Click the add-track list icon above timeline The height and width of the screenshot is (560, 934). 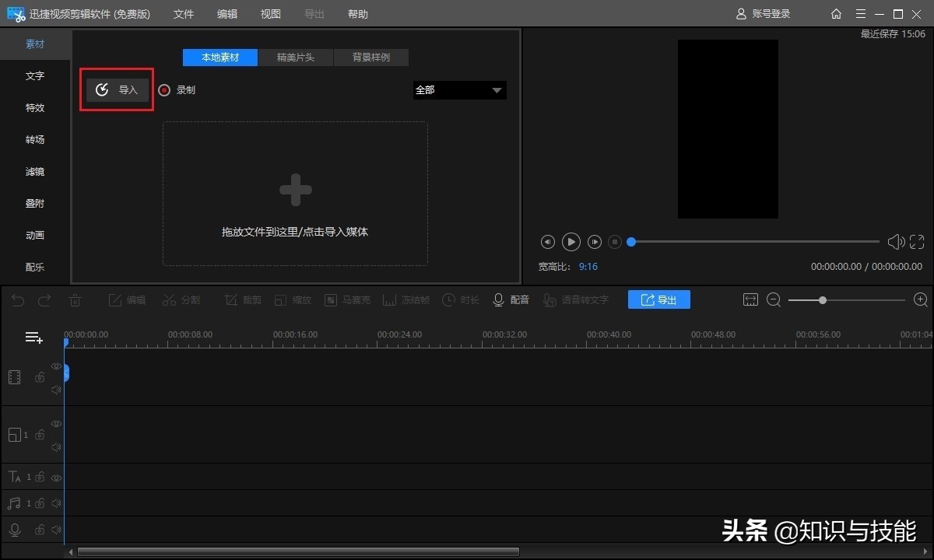pyautogui.click(x=33, y=337)
